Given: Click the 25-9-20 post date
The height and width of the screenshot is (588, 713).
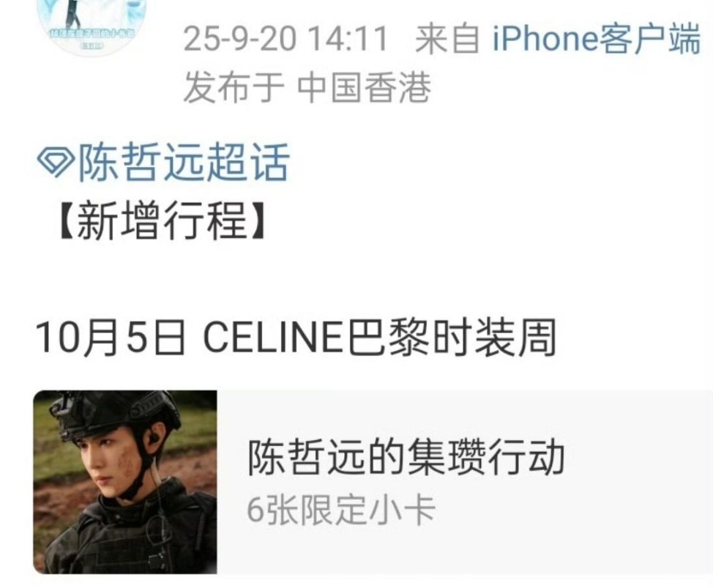Looking at the screenshot, I should click(240, 39).
